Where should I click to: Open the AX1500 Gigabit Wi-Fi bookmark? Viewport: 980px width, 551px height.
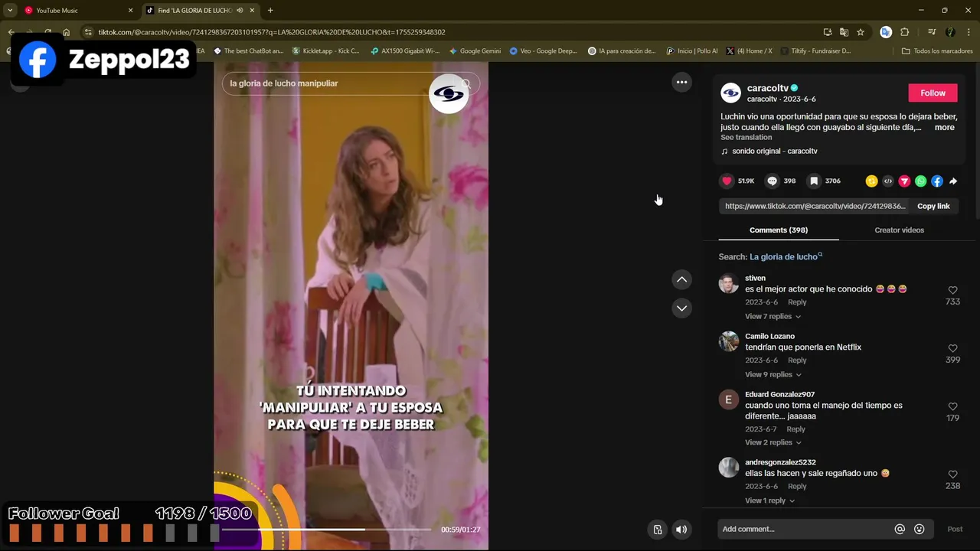(x=404, y=51)
